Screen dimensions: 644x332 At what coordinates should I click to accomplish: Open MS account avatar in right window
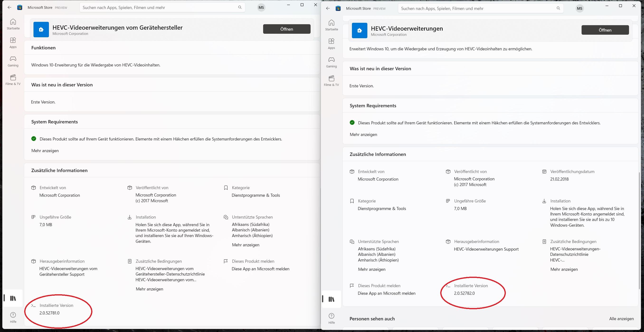pyautogui.click(x=579, y=9)
